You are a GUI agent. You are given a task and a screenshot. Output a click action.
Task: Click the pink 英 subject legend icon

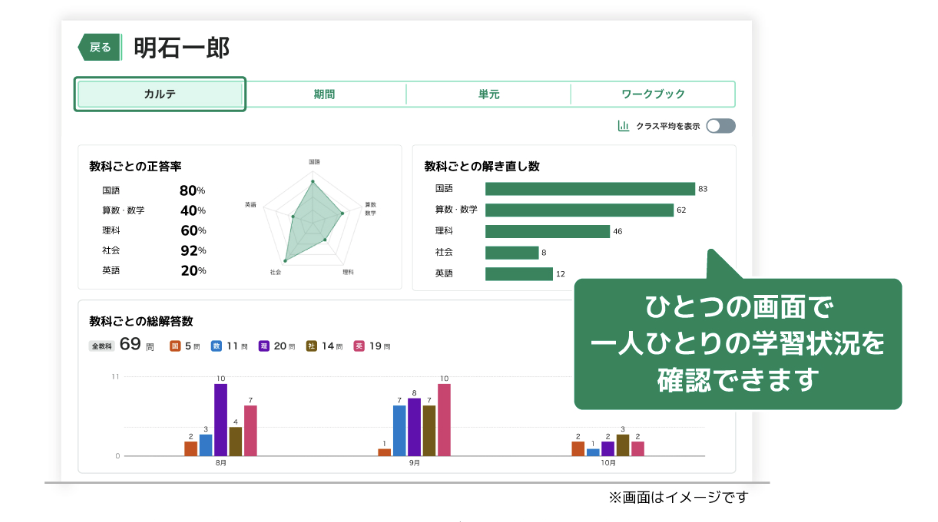tap(359, 346)
